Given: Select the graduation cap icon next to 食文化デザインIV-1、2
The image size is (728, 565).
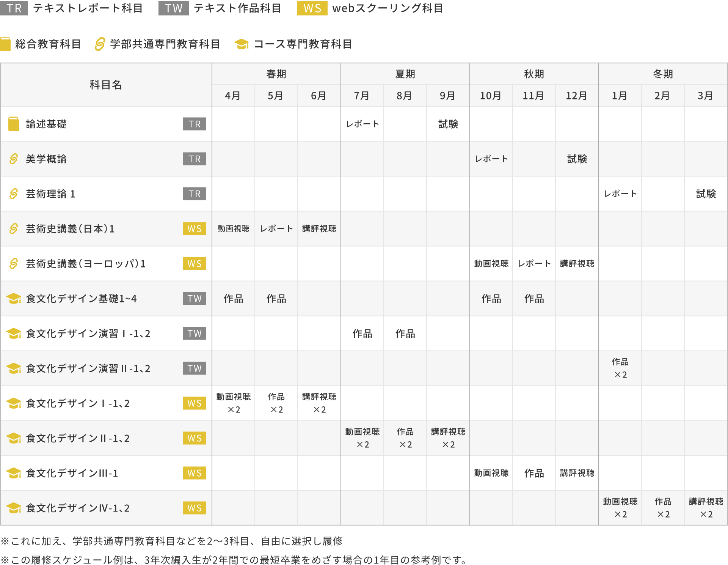Looking at the screenshot, I should point(14,508).
